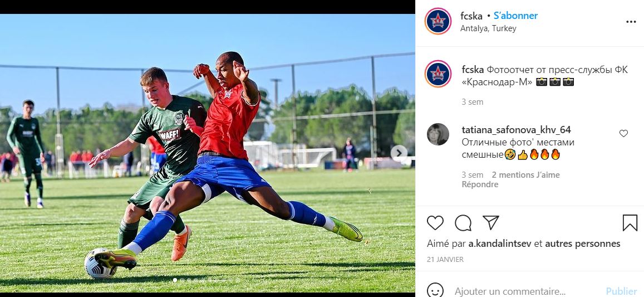
Task: Open a.kandalintsev's profile from the likes line
Action: coord(500,244)
